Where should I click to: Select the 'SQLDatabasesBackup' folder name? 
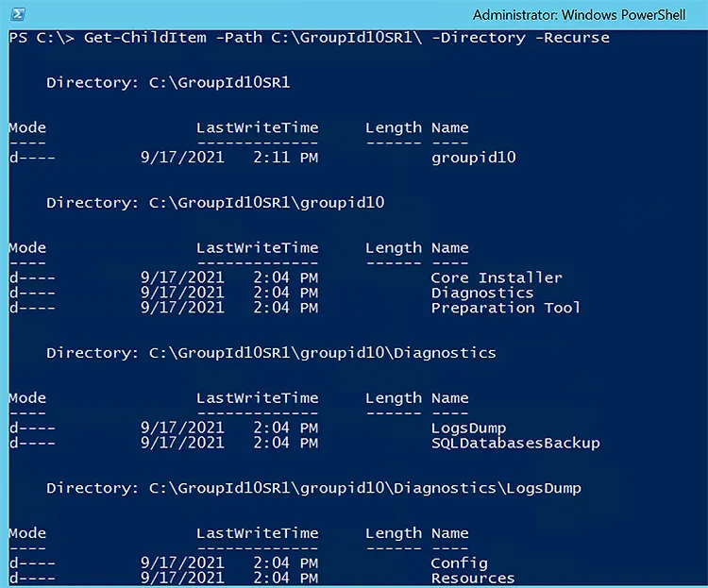click(515, 443)
